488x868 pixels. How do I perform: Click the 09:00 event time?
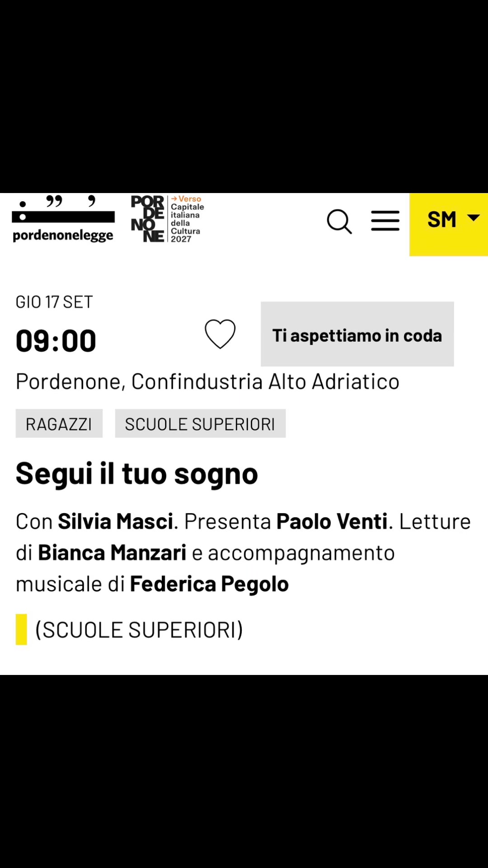point(56,340)
